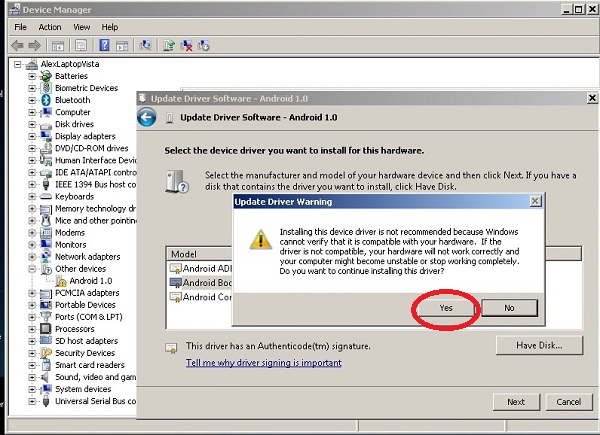Image resolution: width=600 pixels, height=435 pixels.
Task: Click the Security Devices key icon
Action: coord(46,353)
